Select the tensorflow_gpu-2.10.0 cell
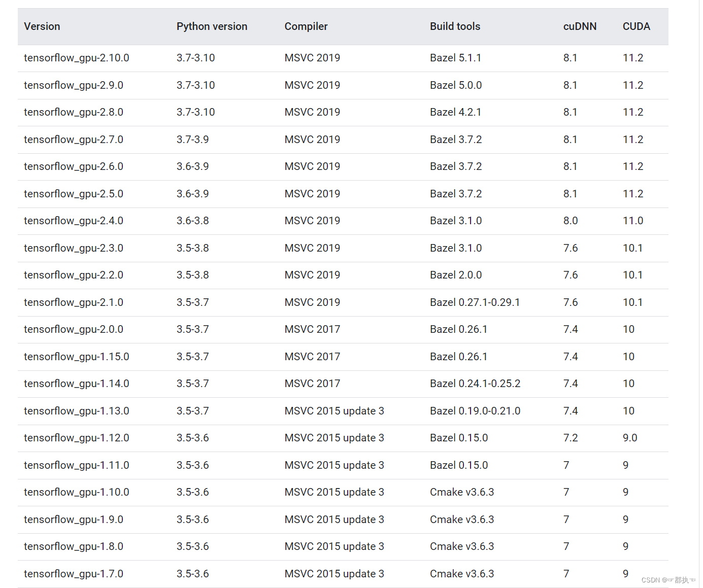Screen dimensions: 703x588 (x=77, y=58)
